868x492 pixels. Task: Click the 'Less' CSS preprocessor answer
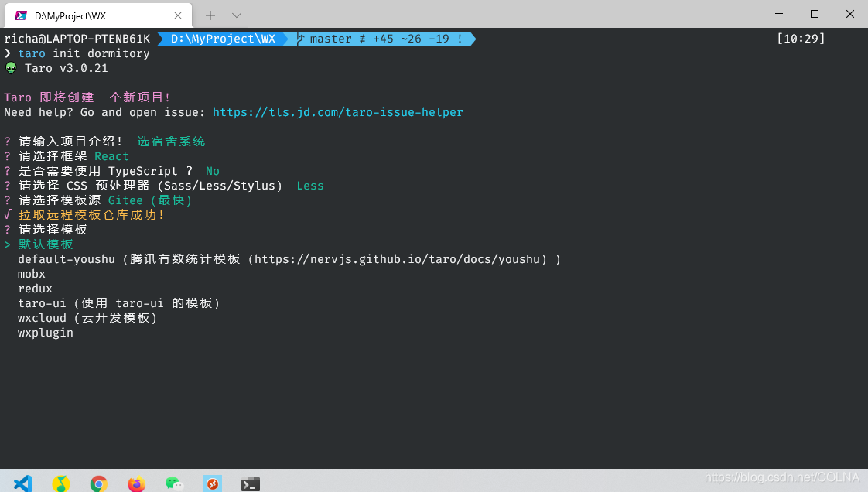[310, 186]
